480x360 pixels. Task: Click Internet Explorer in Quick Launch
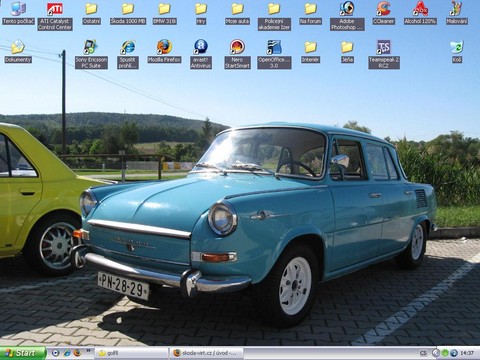click(67, 353)
